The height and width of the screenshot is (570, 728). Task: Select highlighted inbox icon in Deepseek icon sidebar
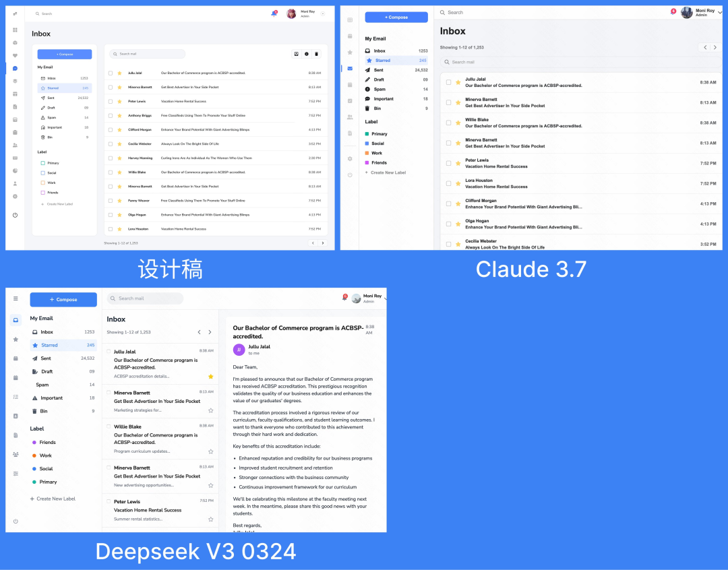coord(16,320)
